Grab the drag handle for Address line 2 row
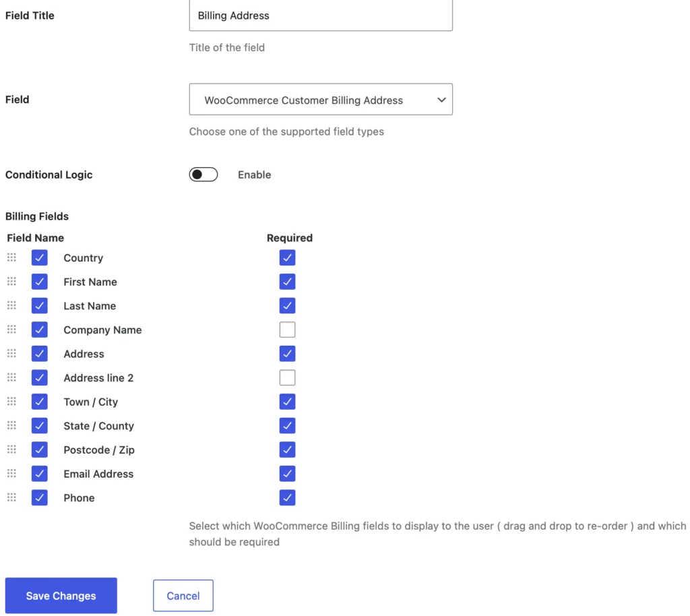Image resolution: width=690 pixels, height=616 pixels. click(11, 377)
